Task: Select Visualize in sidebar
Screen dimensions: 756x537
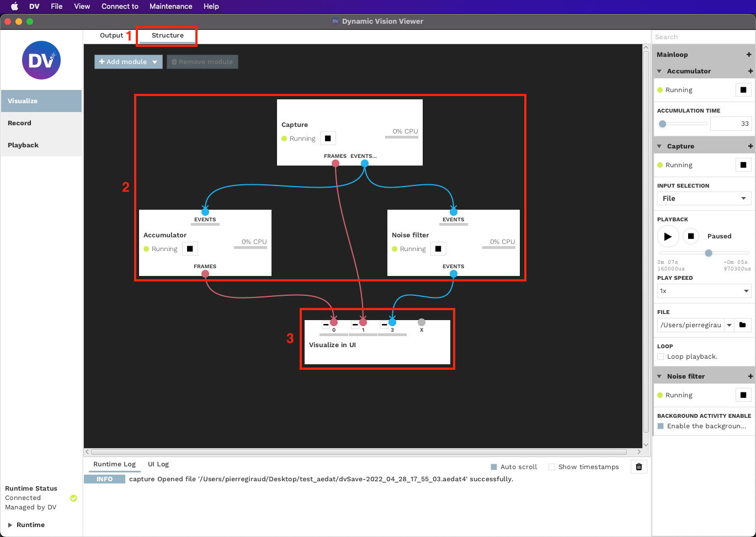Action: pyautogui.click(x=41, y=101)
